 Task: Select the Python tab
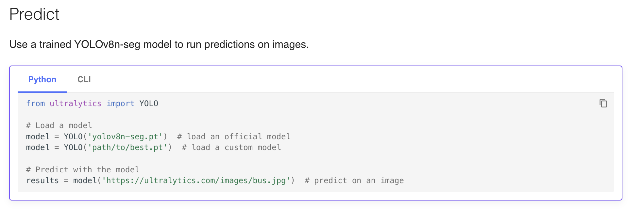tap(42, 80)
